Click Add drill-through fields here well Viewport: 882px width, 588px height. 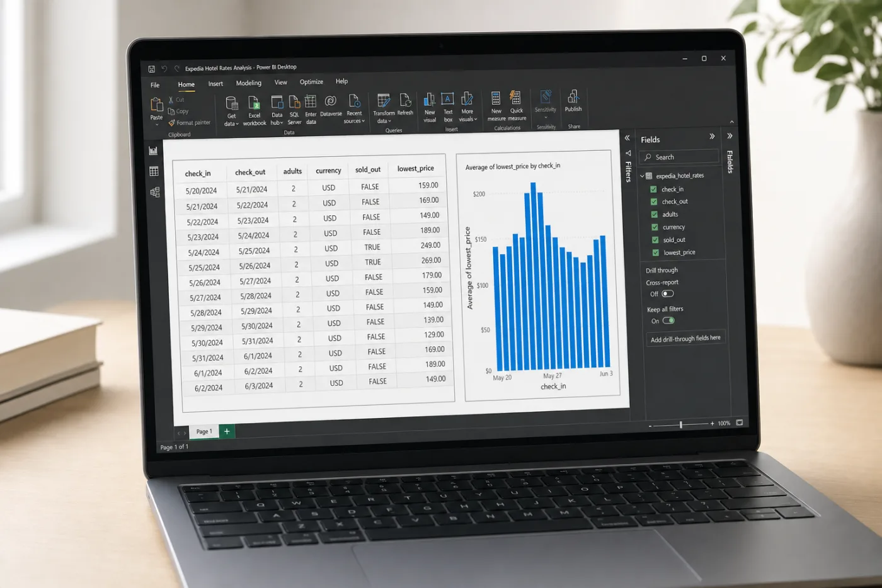click(685, 339)
